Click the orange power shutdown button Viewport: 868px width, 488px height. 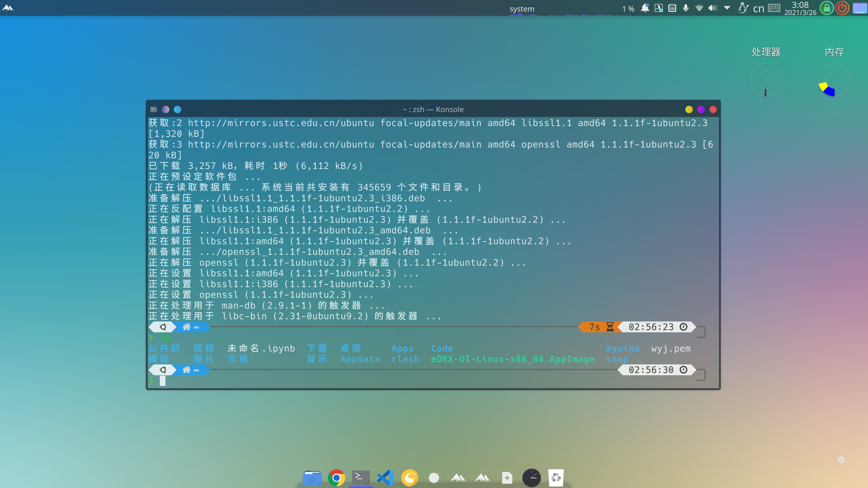click(842, 8)
